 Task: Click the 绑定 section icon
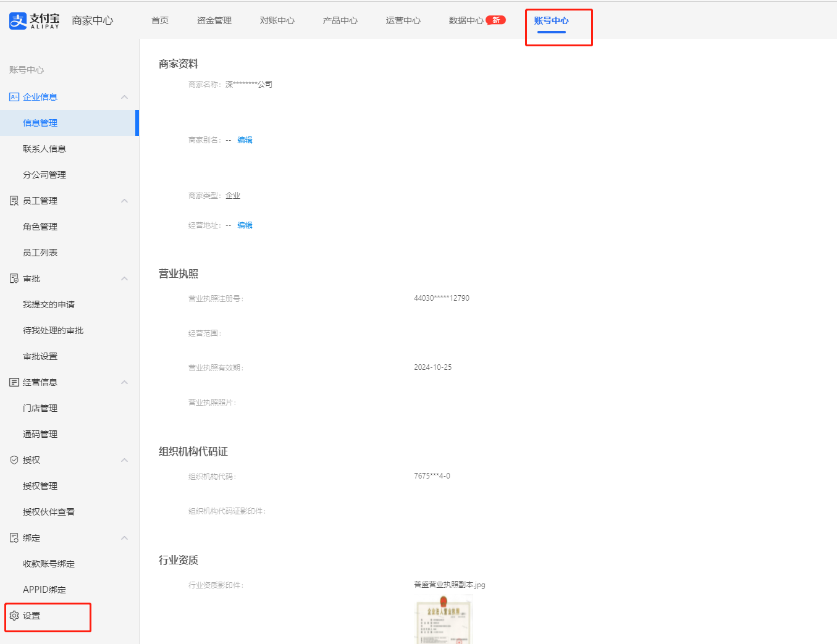point(14,538)
